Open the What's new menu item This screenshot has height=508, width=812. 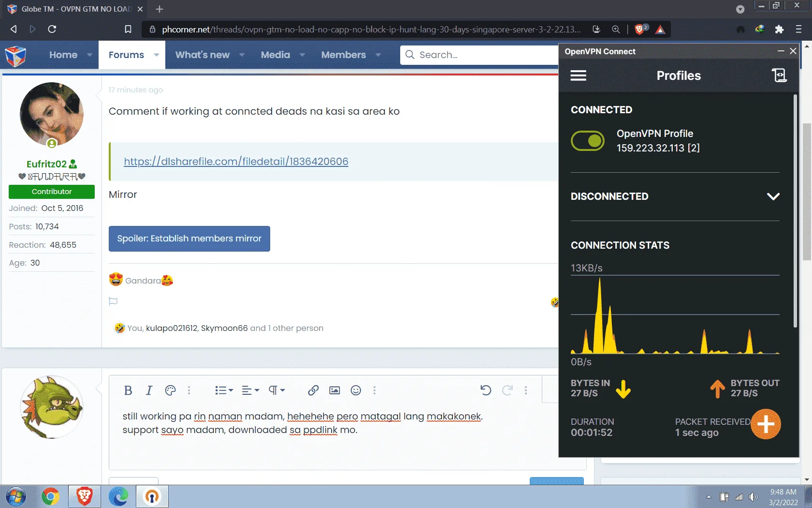(x=202, y=55)
